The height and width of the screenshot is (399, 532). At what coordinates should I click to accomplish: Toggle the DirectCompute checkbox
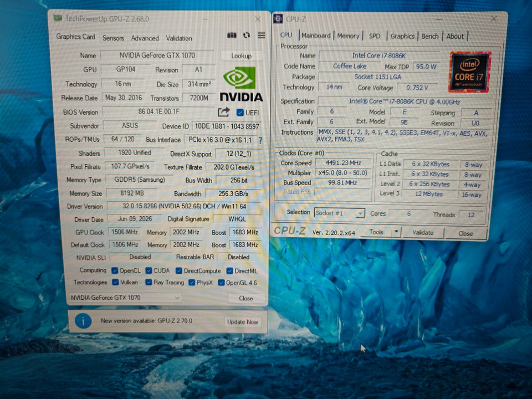click(179, 271)
